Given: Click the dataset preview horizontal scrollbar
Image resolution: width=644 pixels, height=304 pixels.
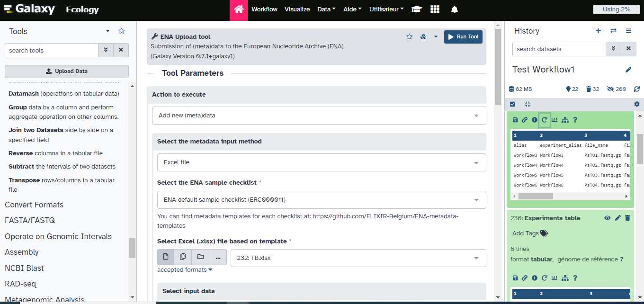Looking at the screenshot, I should (536, 196).
